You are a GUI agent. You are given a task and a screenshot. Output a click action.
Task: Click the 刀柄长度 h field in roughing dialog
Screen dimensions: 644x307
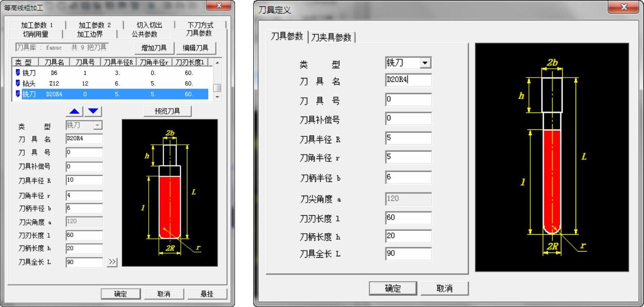[x=84, y=249]
